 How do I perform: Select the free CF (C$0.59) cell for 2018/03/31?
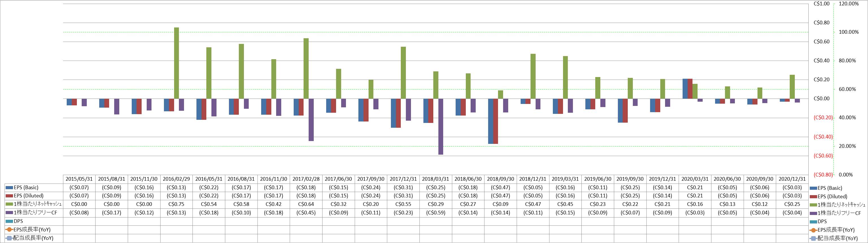pyautogui.click(x=436, y=213)
